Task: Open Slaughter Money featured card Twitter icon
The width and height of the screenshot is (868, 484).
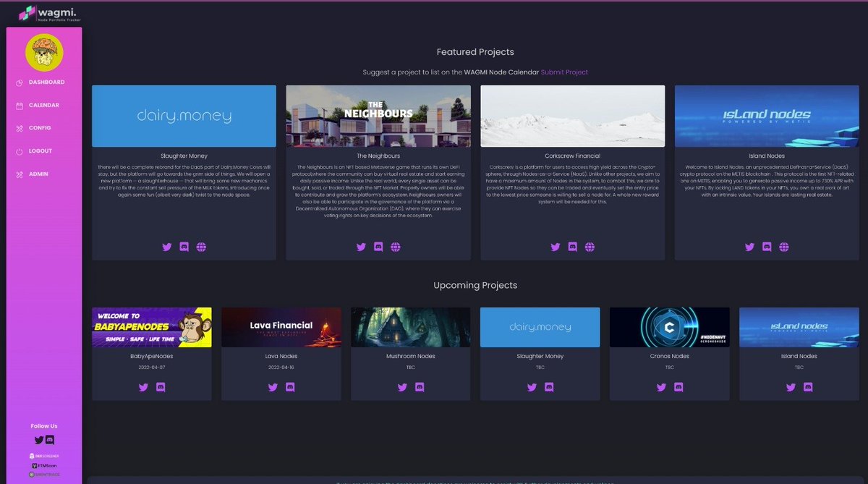Action: (167, 247)
